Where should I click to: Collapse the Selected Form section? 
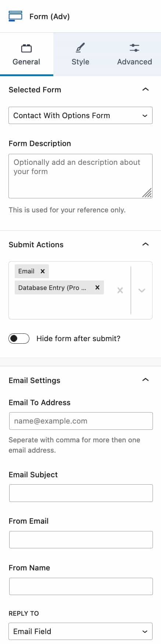coord(146,89)
